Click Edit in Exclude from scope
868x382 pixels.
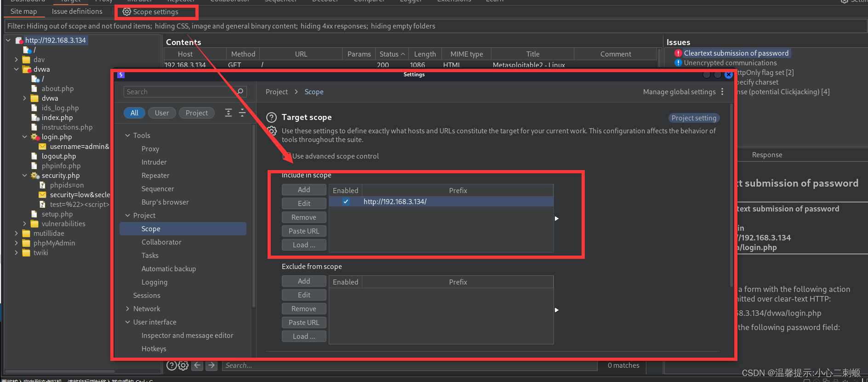coord(304,295)
